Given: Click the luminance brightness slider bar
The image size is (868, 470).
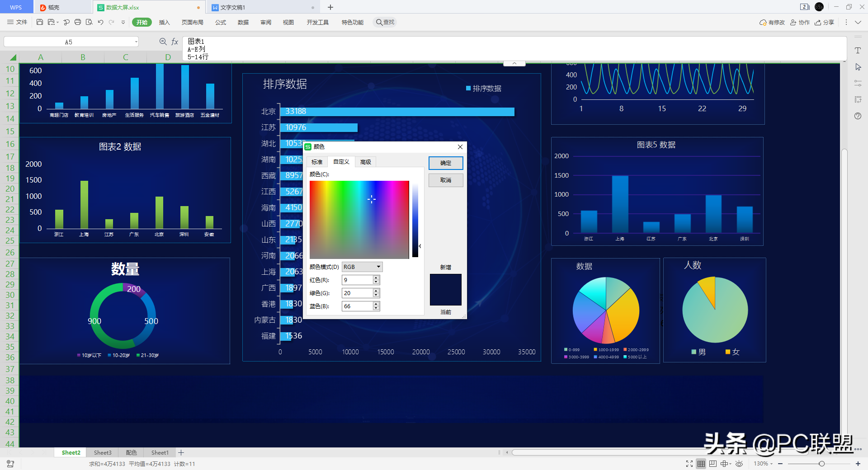Looking at the screenshot, I should tap(415, 219).
